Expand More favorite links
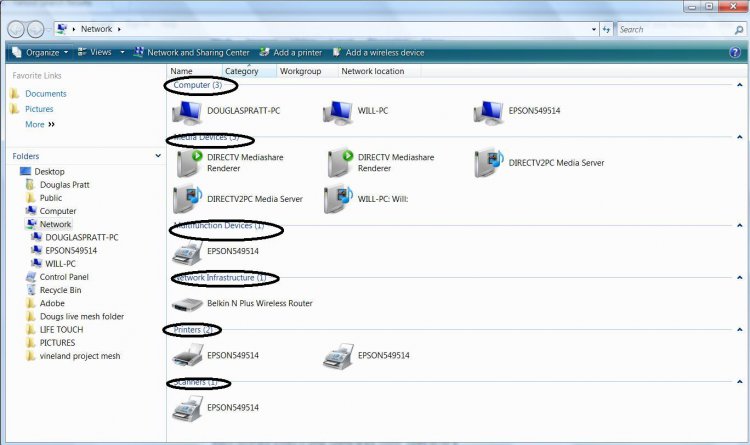The width and height of the screenshot is (750, 445). tap(40, 124)
